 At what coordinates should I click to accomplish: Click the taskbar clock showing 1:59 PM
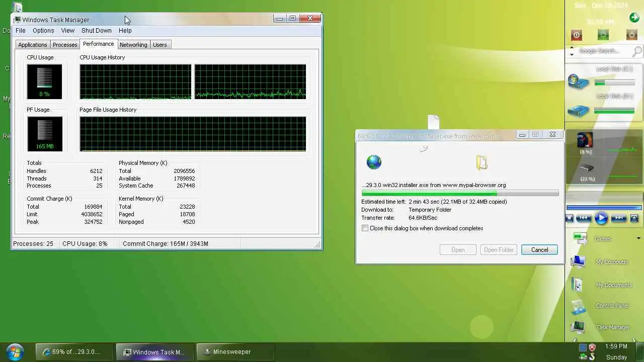pyautogui.click(x=616, y=346)
